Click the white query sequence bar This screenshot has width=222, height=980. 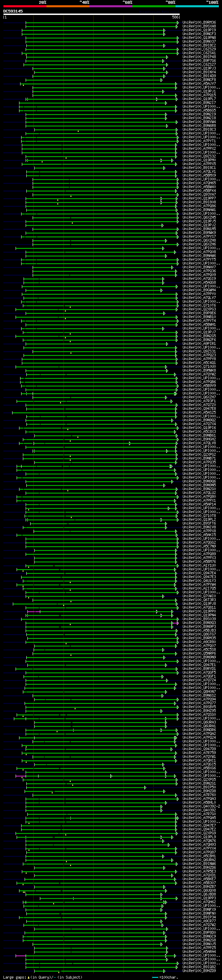click(92, 14)
